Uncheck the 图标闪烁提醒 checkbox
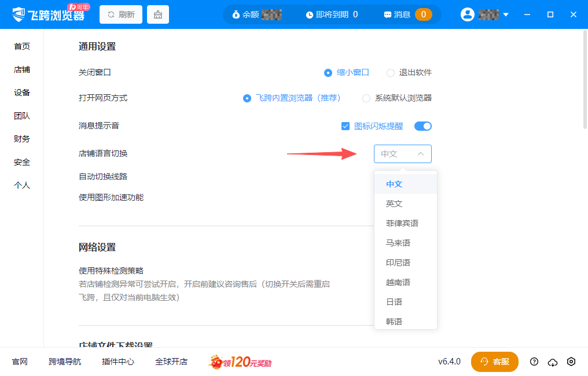The image size is (588, 376). (x=346, y=126)
